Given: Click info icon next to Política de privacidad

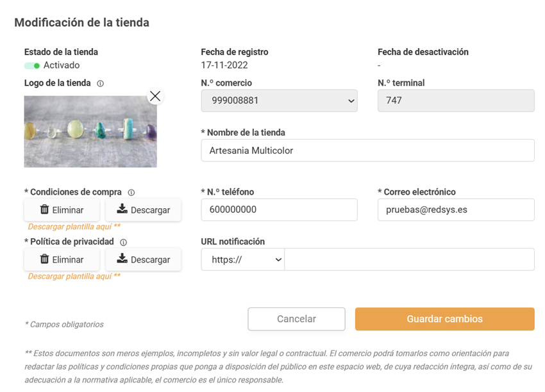Looking at the screenshot, I should pos(124,242).
